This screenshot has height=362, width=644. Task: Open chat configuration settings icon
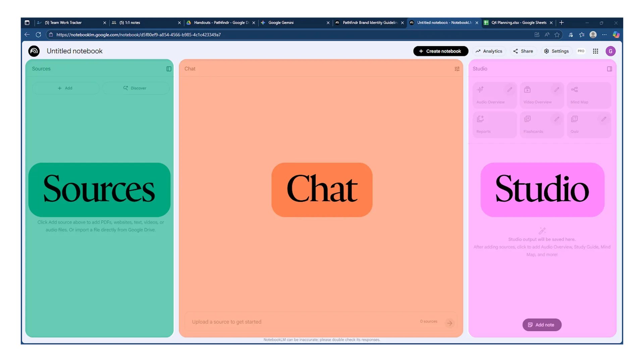pos(457,69)
